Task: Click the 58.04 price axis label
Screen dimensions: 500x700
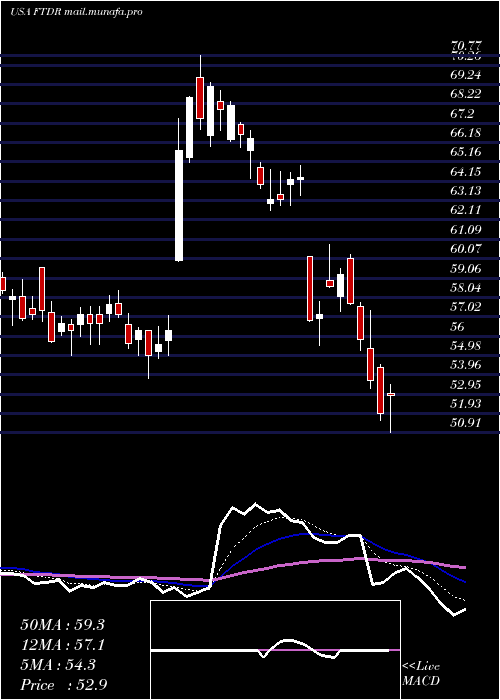Action: tap(466, 288)
